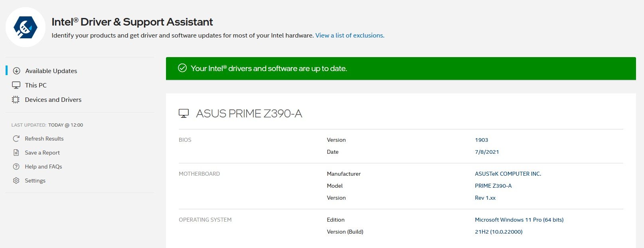Open the Devices and Drivers section

pos(53,99)
